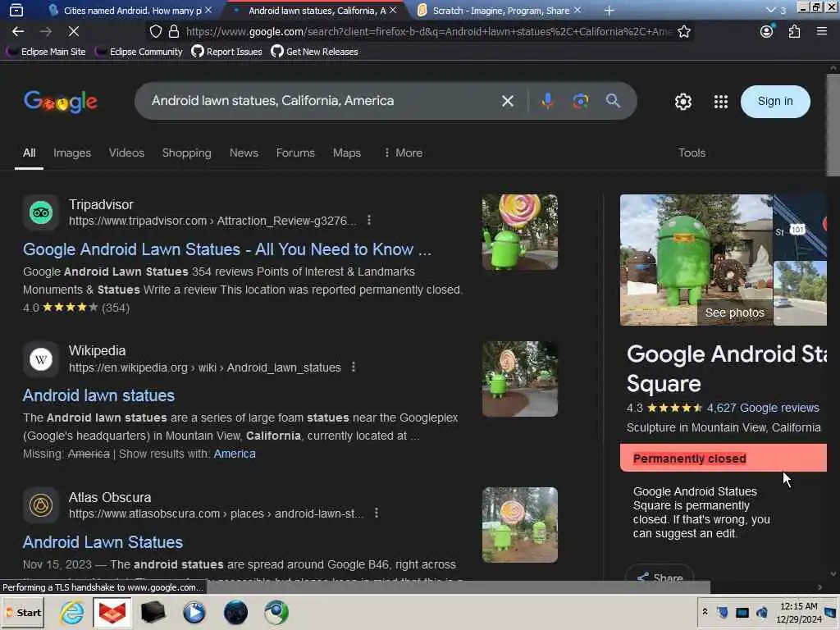This screenshot has width=840, height=630.
Task: Open the 4,627 Google reviews link
Action: 763,408
